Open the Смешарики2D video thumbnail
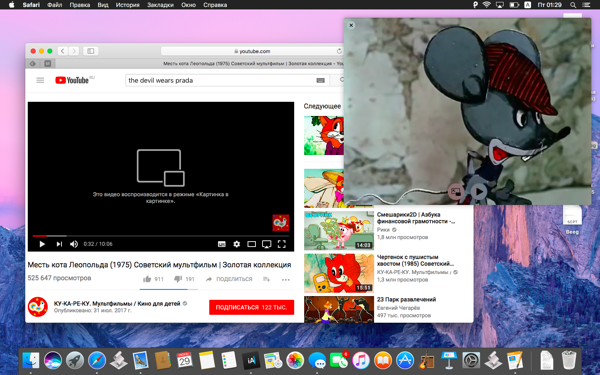Screen dimensions: 600x375 point(339,231)
